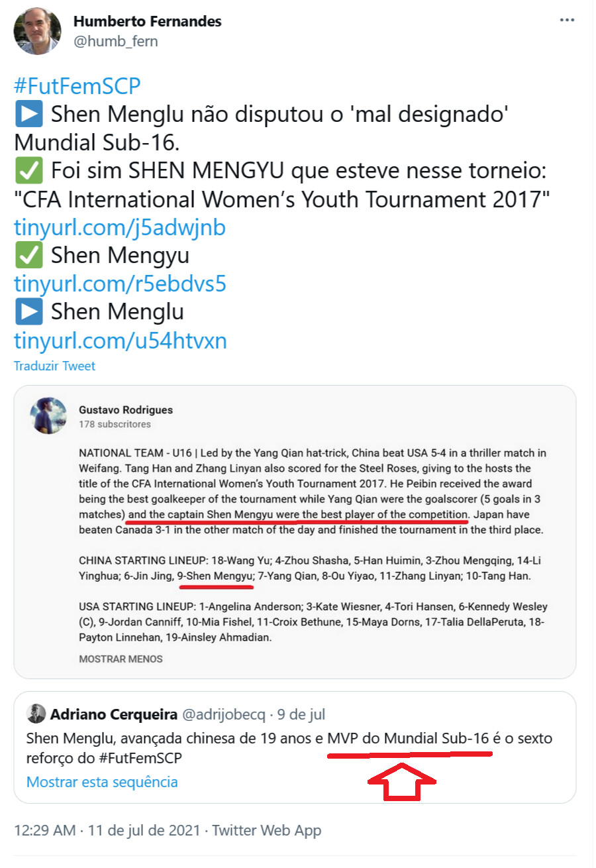596x868 pixels.
Task: Open link tinyurl.com/u54htvxn
Action: click(121, 341)
